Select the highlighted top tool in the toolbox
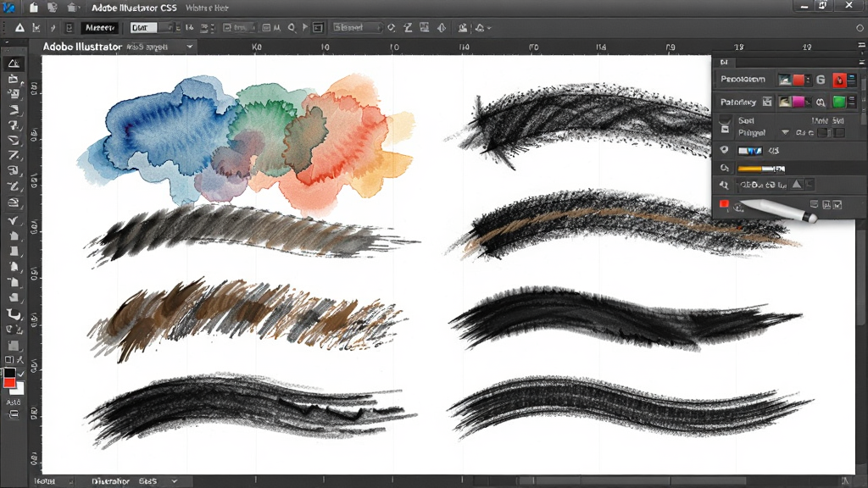This screenshot has height=488, width=868. (x=14, y=64)
